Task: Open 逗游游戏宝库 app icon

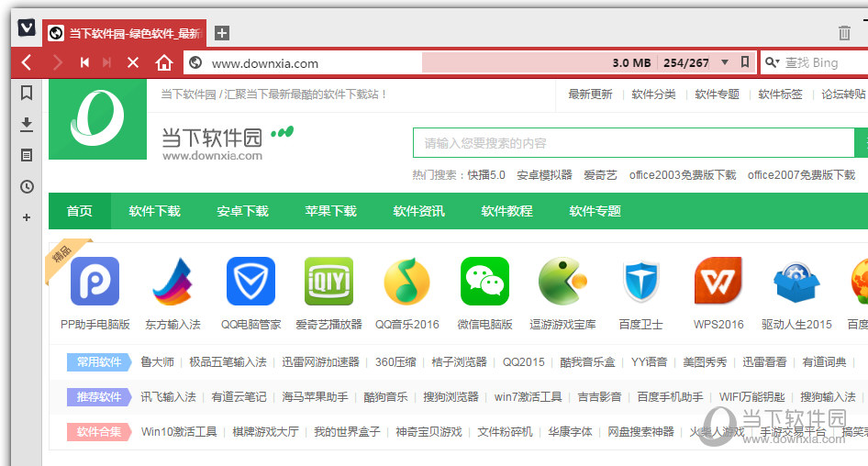Action: point(562,281)
